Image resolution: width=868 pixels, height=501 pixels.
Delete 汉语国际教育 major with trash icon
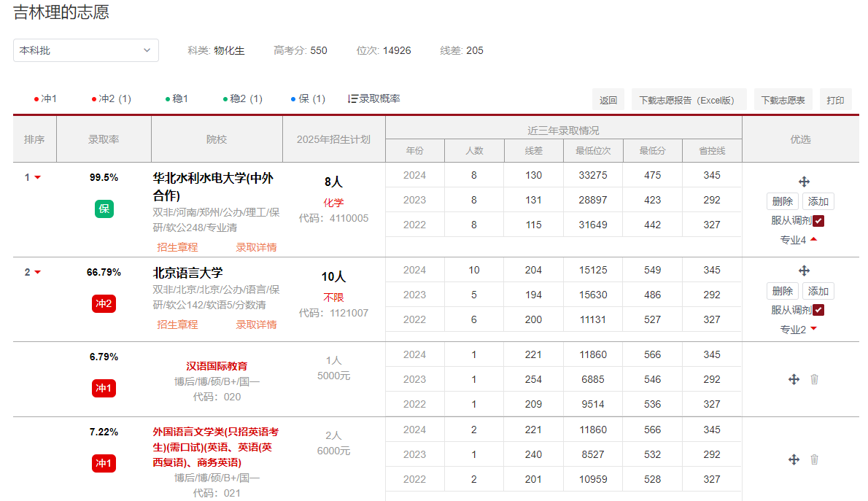pyautogui.click(x=815, y=379)
